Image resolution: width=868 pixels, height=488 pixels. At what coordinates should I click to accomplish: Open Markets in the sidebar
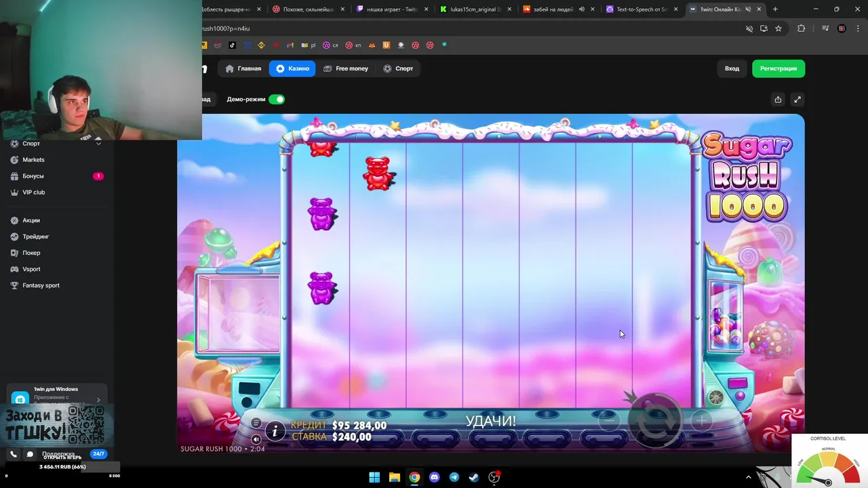(x=57, y=160)
